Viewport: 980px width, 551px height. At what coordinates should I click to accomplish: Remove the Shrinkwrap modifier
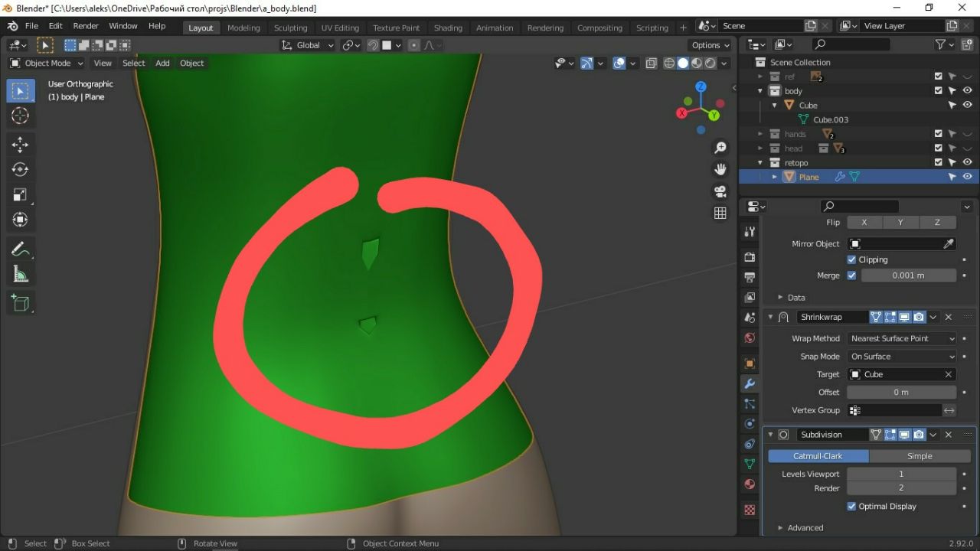click(948, 317)
